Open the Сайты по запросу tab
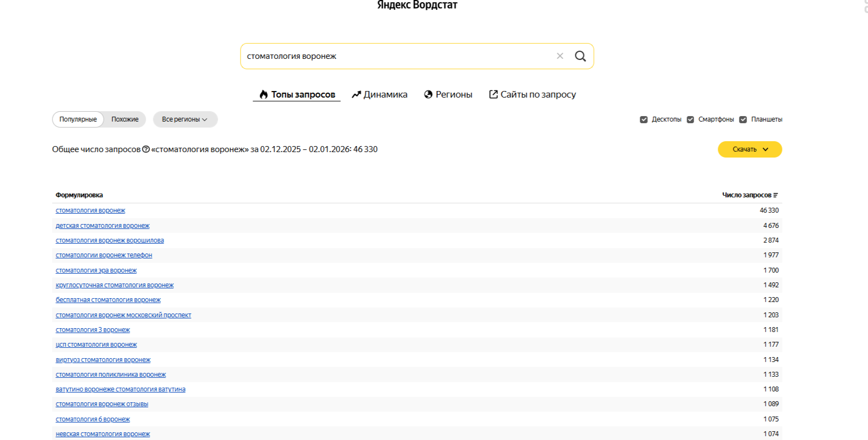The height and width of the screenshot is (440, 868). pyautogui.click(x=532, y=94)
